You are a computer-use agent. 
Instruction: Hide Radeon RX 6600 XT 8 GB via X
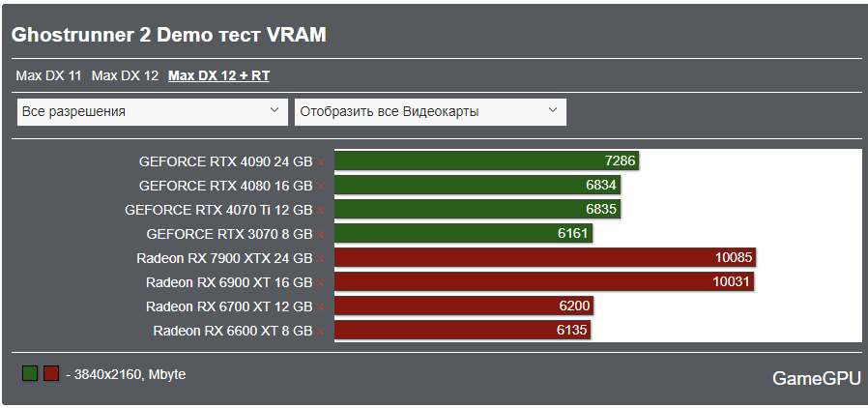320,331
